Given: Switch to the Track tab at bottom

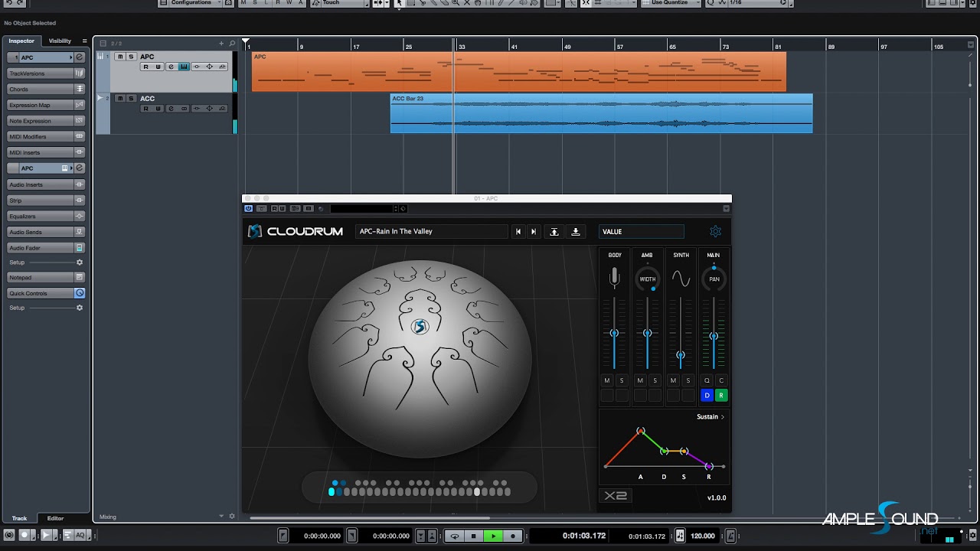Looking at the screenshot, I should (19, 518).
